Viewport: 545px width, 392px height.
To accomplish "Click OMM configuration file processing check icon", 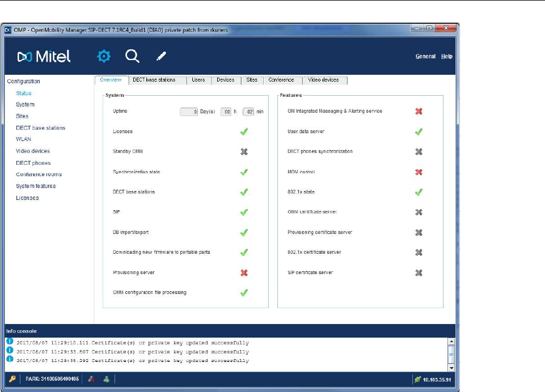I will click(244, 293).
